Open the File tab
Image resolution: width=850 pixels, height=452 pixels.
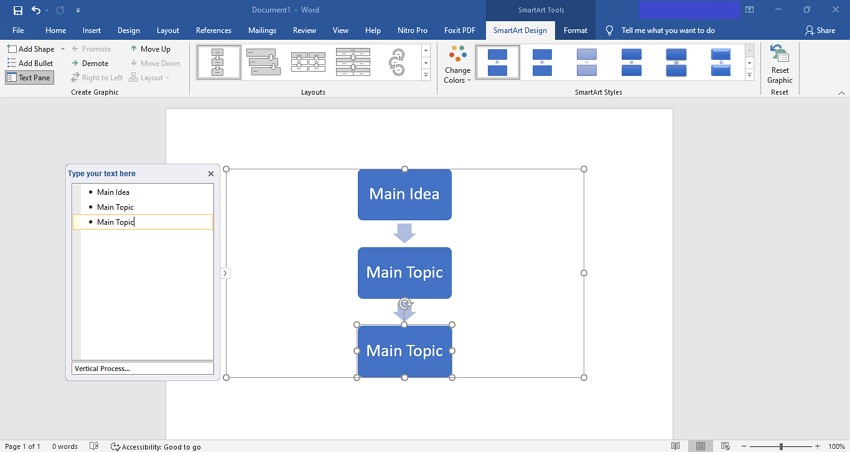point(18,30)
